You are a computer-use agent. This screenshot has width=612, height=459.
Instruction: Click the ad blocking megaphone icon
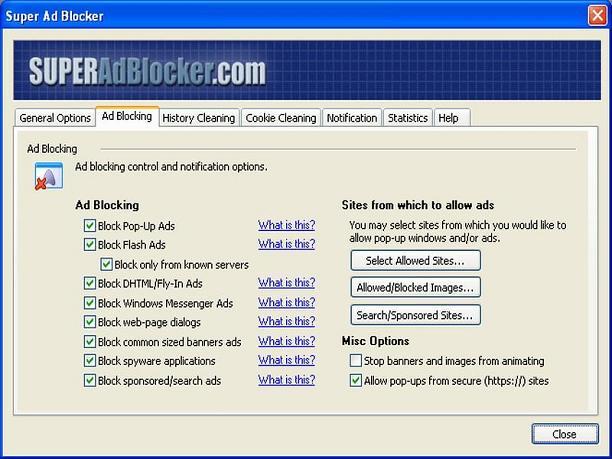(x=49, y=176)
